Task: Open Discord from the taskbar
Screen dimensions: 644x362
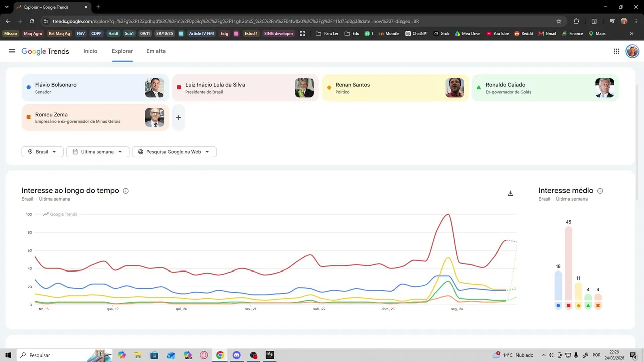Action: [237, 355]
